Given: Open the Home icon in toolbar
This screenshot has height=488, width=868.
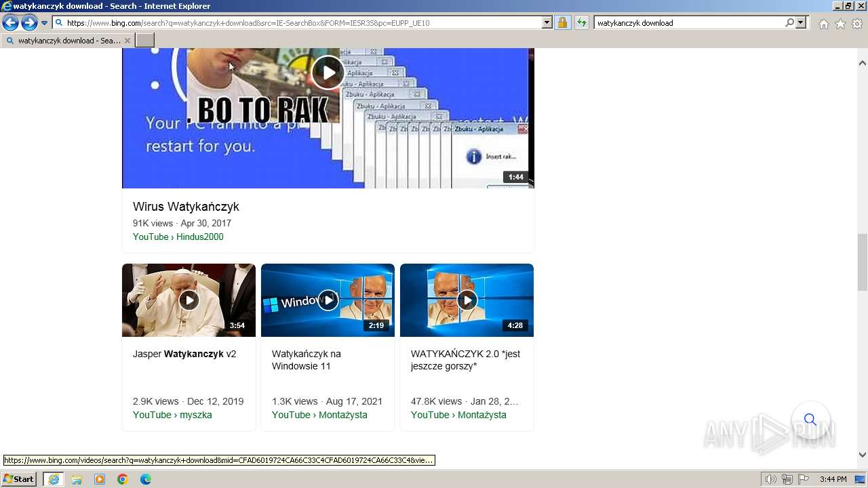Looking at the screenshot, I should pos(823,24).
